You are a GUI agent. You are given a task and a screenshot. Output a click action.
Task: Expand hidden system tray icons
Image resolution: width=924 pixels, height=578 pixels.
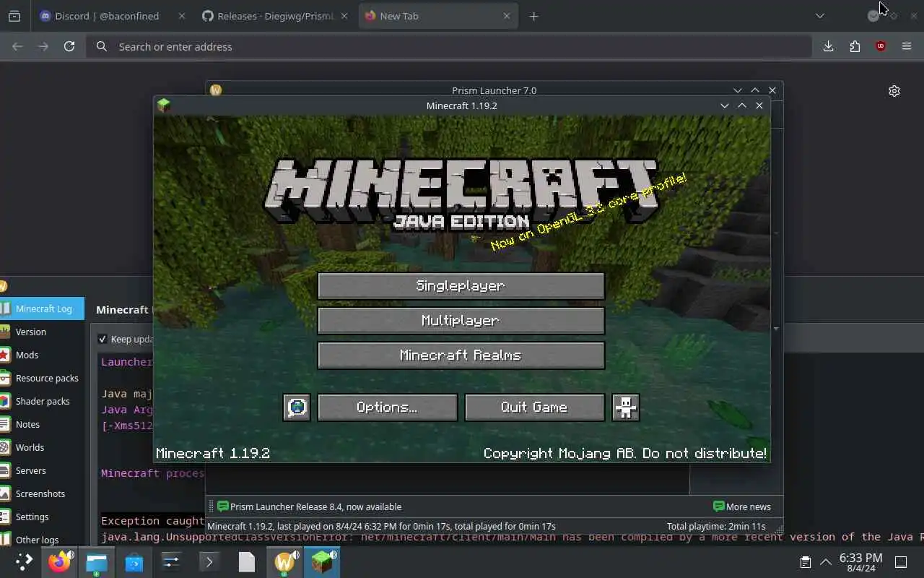click(x=826, y=561)
